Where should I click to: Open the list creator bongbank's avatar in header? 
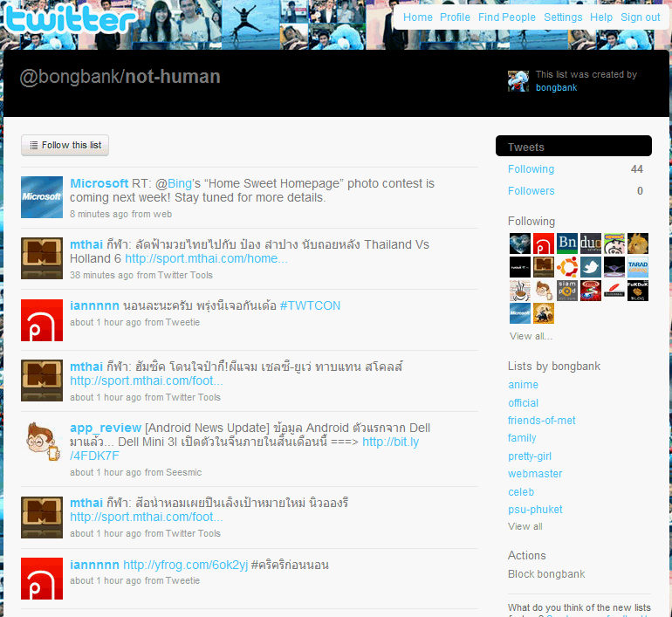click(x=518, y=81)
